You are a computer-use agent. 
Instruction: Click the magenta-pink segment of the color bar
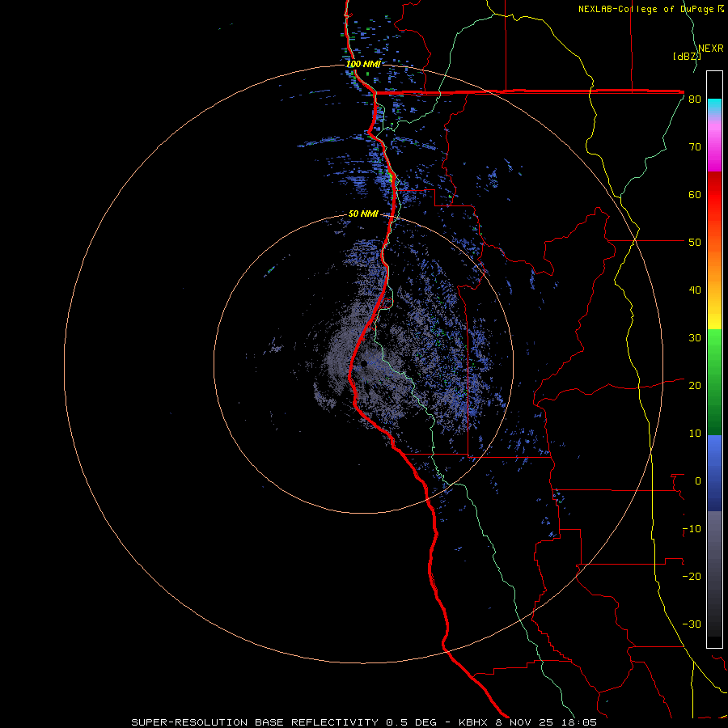coord(714,149)
